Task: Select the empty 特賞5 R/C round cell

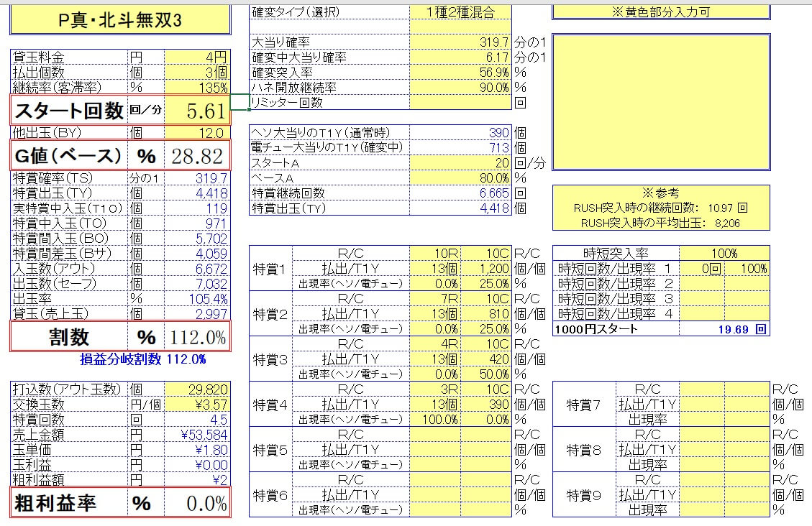Action: pos(435,435)
